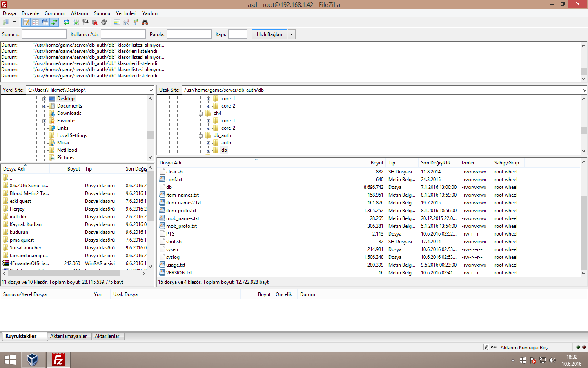Sort the local list by Tip column
Screen dimensions: 588x368
tap(102, 169)
